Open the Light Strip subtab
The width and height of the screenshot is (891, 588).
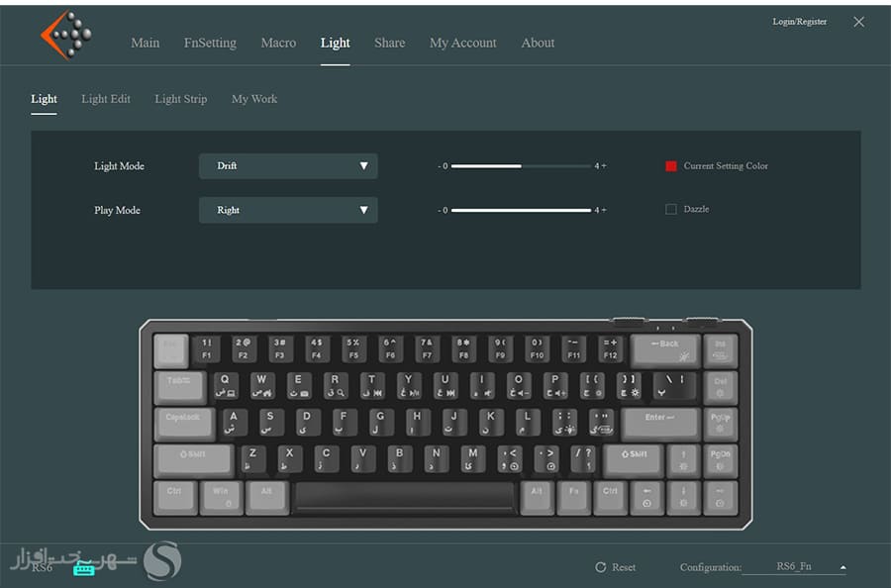pos(181,99)
